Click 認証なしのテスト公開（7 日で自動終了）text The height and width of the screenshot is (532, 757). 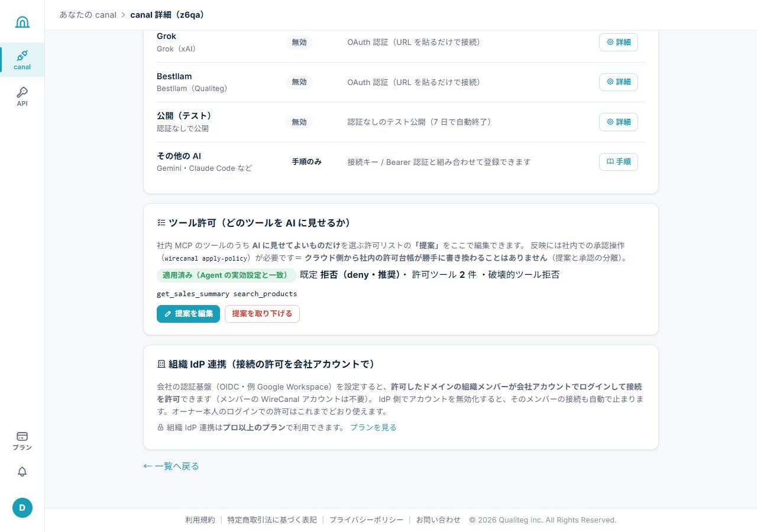click(419, 122)
